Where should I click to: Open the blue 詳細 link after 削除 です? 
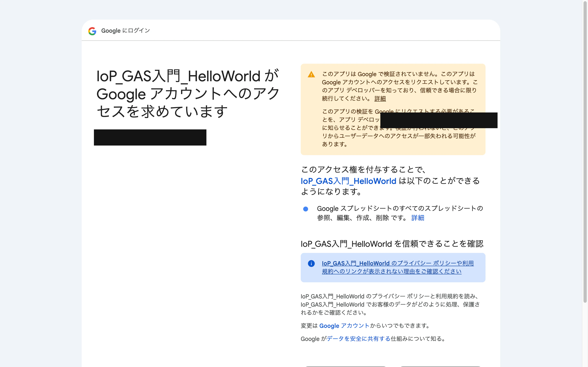[418, 218]
